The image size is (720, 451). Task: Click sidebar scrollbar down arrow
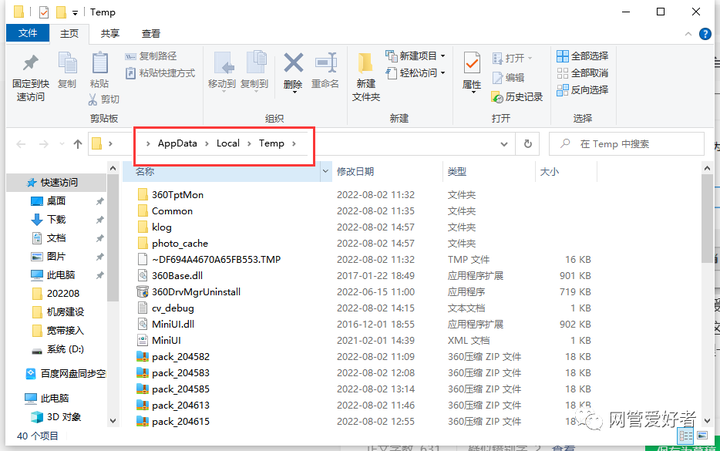coord(113,421)
